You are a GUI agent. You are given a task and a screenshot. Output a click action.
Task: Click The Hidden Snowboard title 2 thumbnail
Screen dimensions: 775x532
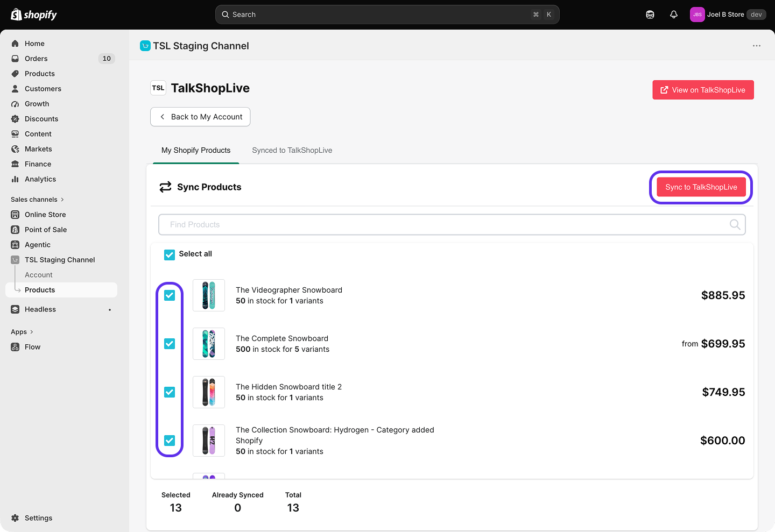click(209, 392)
